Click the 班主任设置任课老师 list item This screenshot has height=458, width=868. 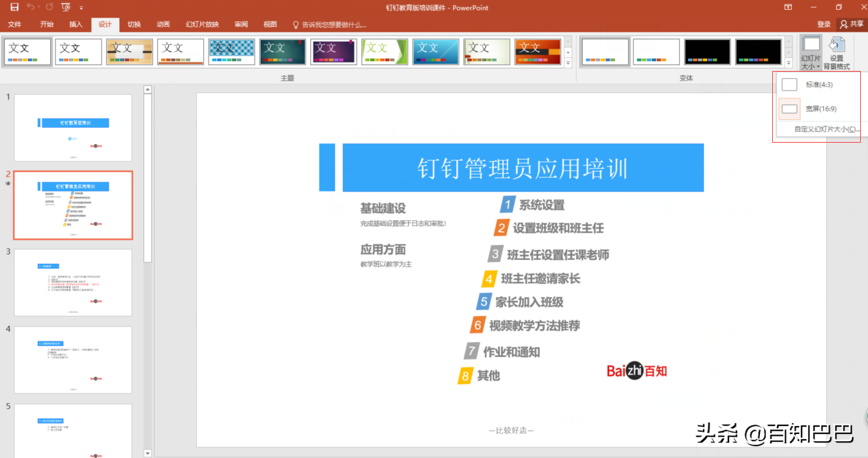(558, 255)
